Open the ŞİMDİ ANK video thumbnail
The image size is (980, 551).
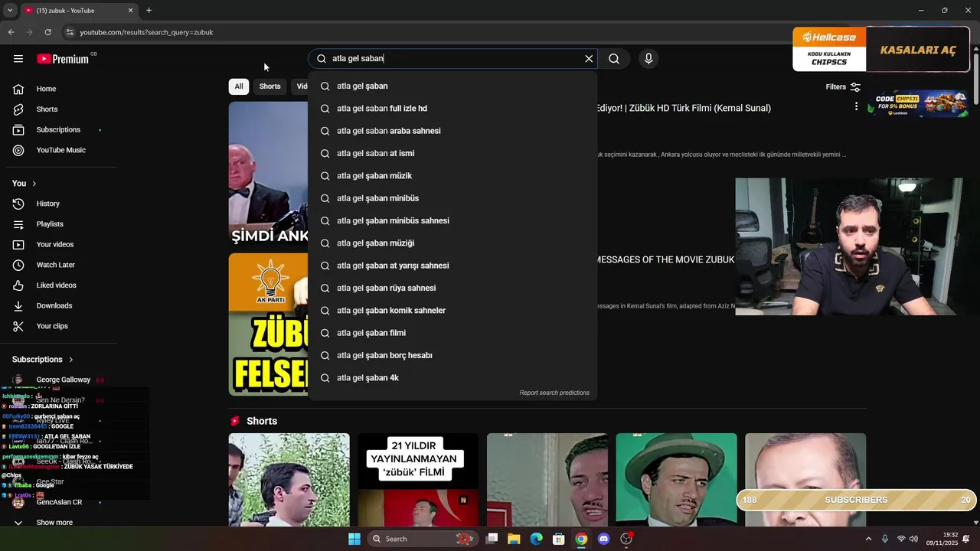(x=269, y=174)
